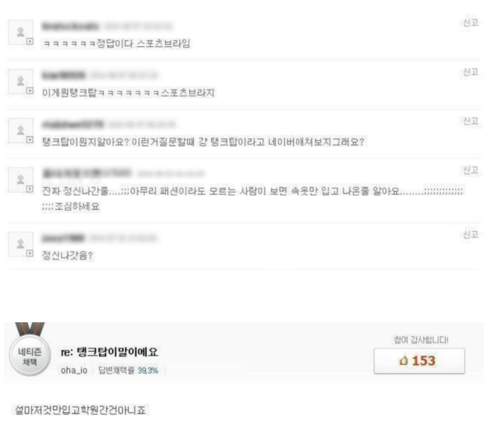Open the oha_io user profile link
The width and height of the screenshot is (486, 448).
click(74, 371)
